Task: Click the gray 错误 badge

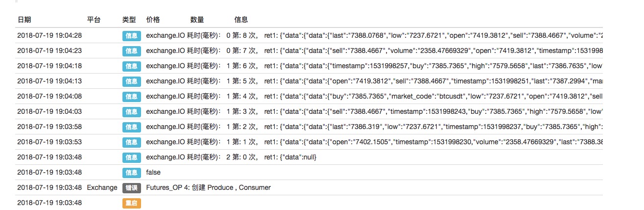Action: pyautogui.click(x=131, y=187)
